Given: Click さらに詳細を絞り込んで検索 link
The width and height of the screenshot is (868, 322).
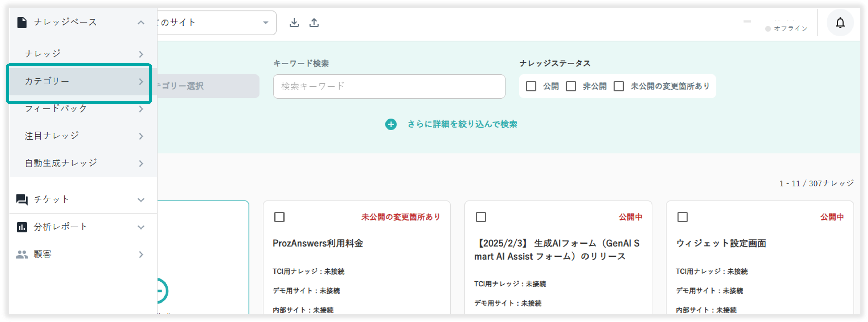Looking at the screenshot, I should point(462,124).
